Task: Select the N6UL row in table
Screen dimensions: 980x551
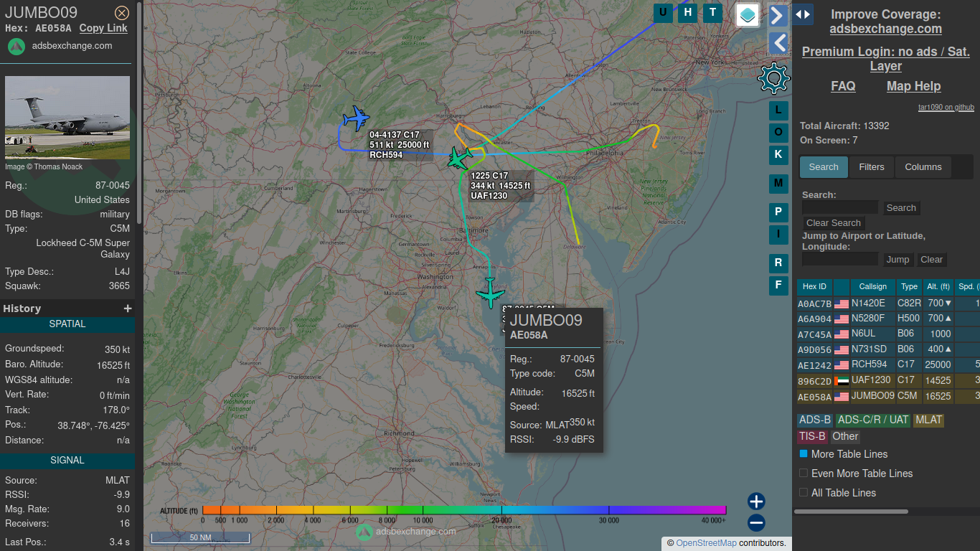Action: (x=888, y=334)
